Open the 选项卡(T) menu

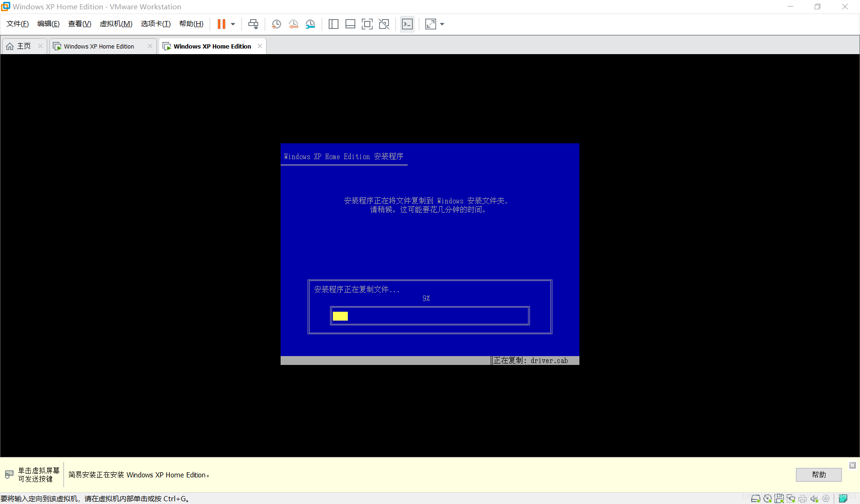(156, 24)
